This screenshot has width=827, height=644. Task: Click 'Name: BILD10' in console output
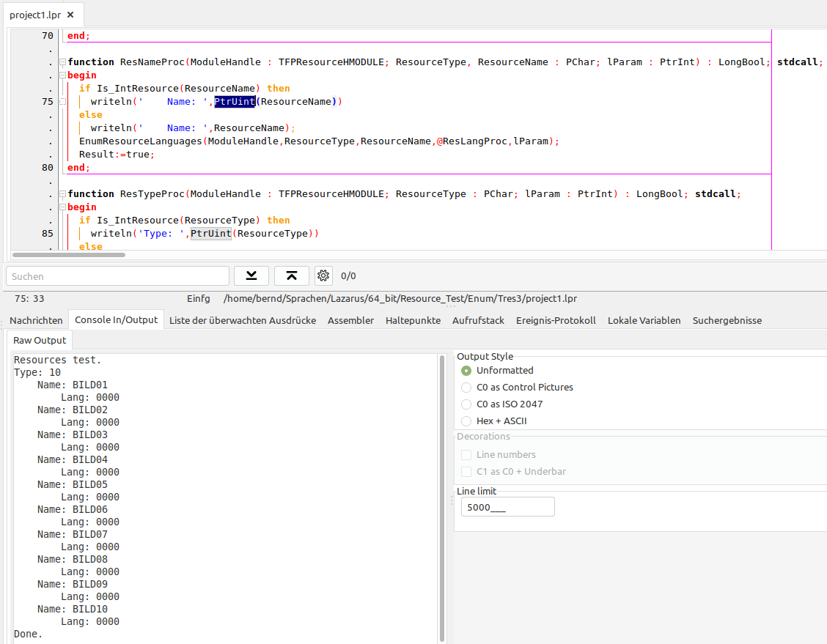coord(73,610)
